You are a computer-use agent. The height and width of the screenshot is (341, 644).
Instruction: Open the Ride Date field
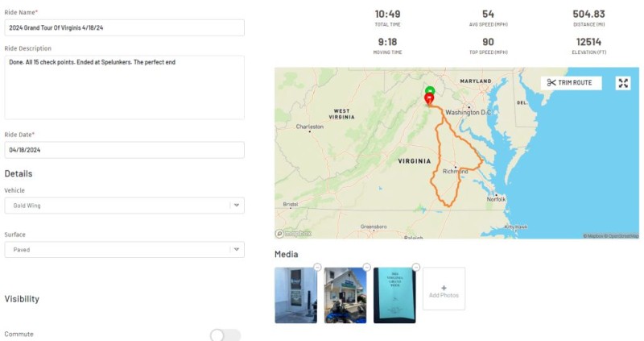coord(124,150)
